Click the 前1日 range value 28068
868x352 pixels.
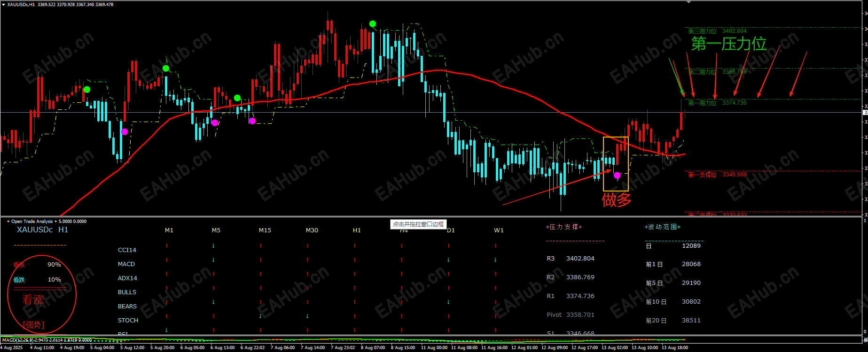pyautogui.click(x=691, y=264)
